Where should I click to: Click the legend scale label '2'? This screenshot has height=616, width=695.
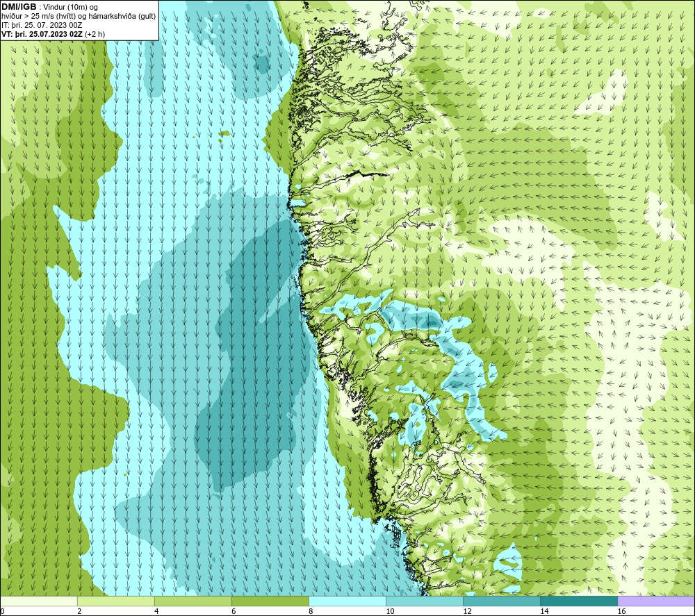click(79, 611)
